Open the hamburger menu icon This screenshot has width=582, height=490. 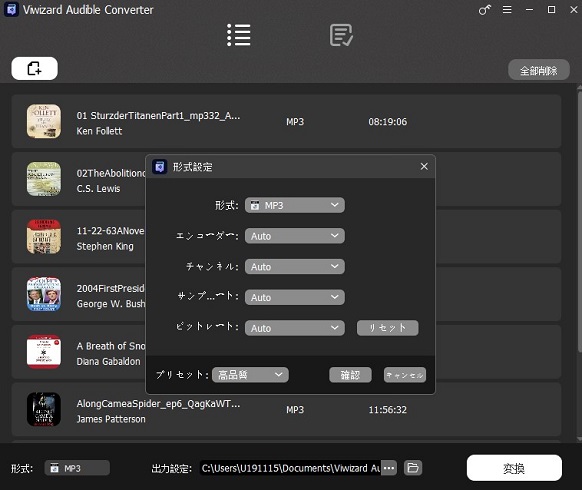pyautogui.click(x=507, y=10)
